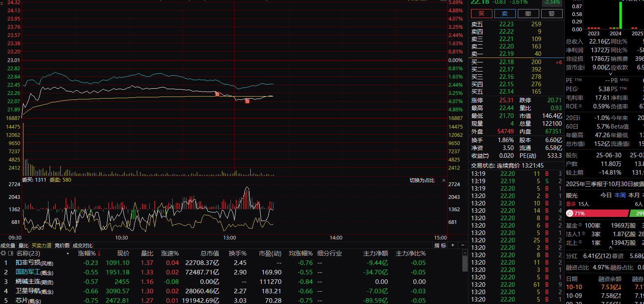The image size is (644, 304).
Task: Click the 撤 cancel order button
Action: (528, 14)
